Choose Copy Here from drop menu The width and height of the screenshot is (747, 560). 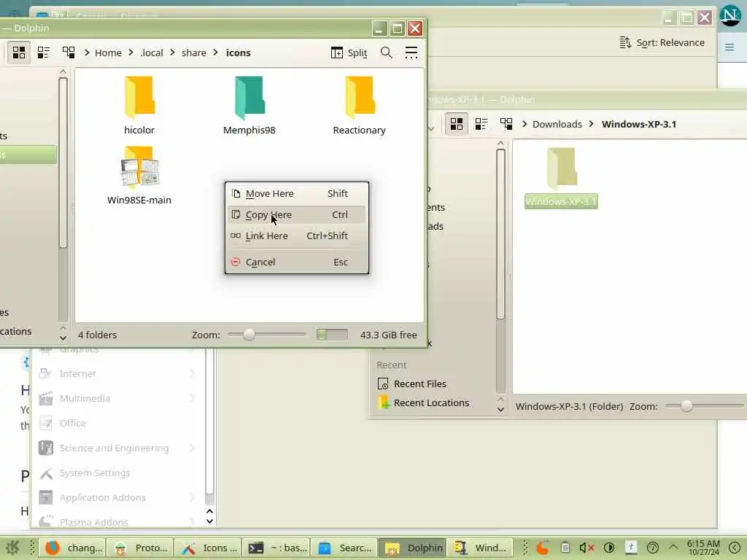pyautogui.click(x=296, y=215)
